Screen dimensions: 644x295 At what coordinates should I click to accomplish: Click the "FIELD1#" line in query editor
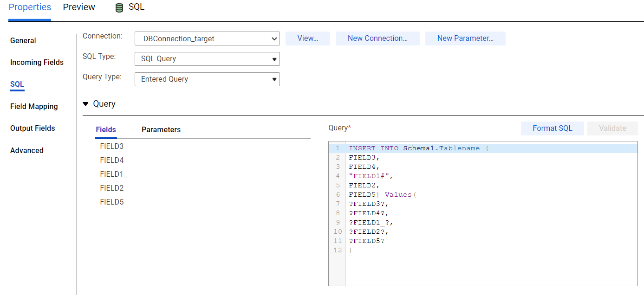click(x=371, y=176)
